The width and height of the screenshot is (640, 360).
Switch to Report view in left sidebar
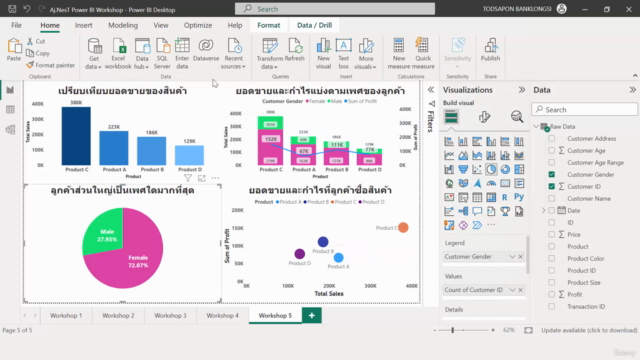click(x=10, y=90)
